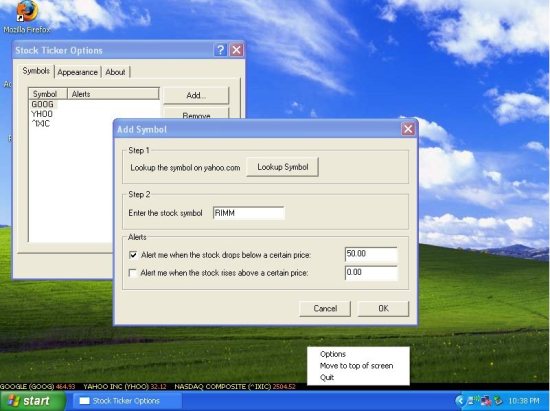
Task: Focus the stock symbol field containing RIMM
Action: point(249,213)
